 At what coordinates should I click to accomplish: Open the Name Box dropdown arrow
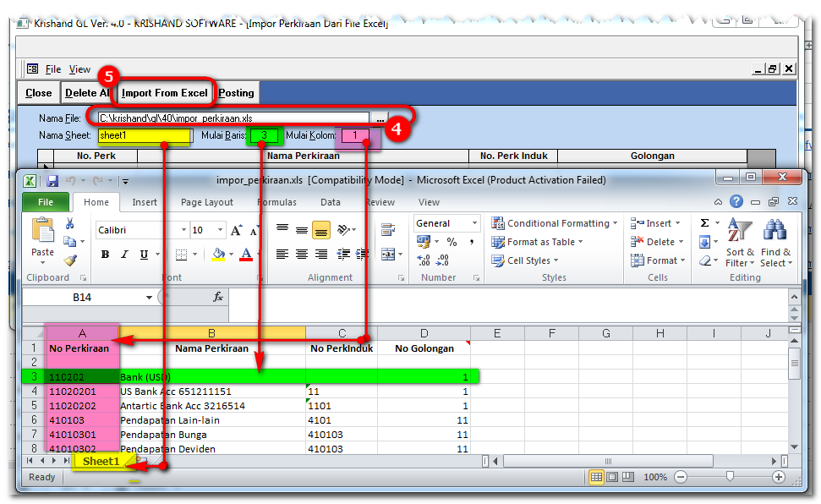(x=149, y=298)
